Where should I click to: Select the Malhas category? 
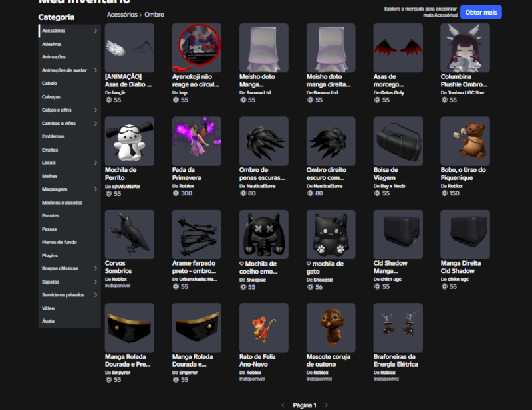[x=70, y=176]
